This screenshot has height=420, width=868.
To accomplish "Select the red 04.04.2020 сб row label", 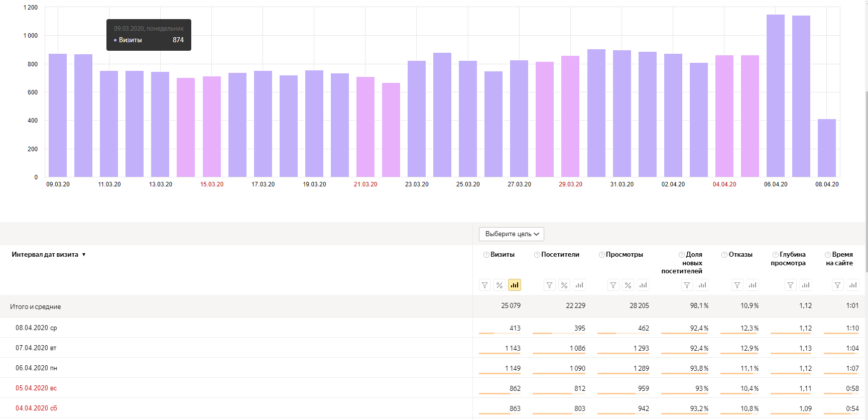I will [x=36, y=408].
